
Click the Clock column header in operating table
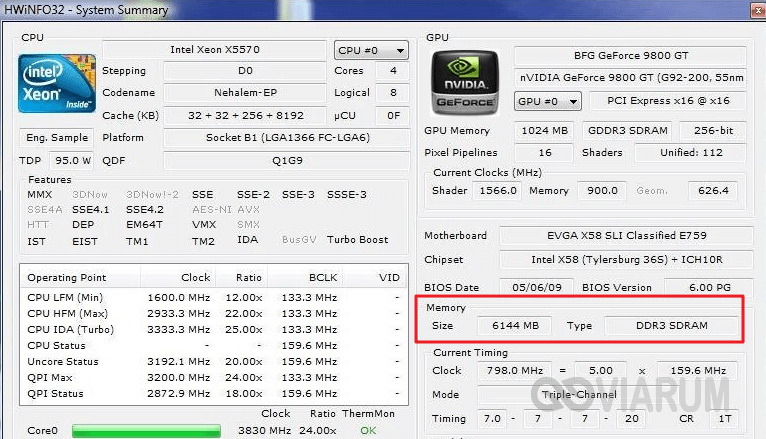(178, 278)
